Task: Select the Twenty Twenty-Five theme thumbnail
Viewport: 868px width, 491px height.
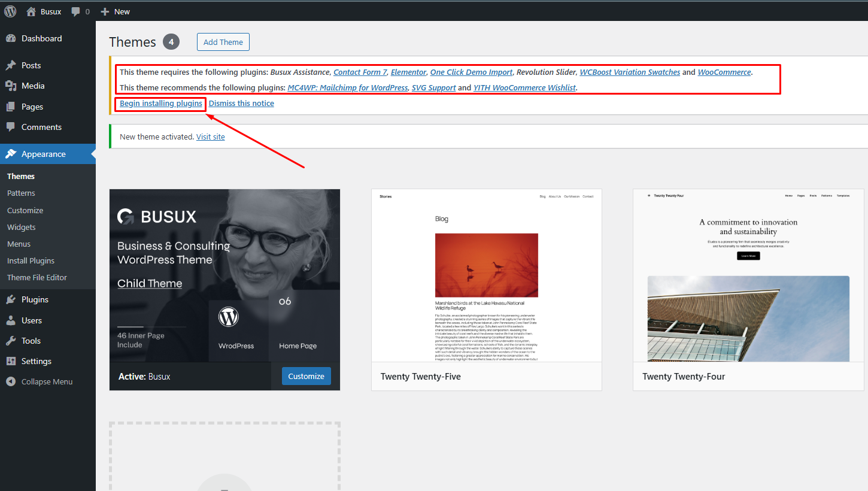Action: pos(487,275)
